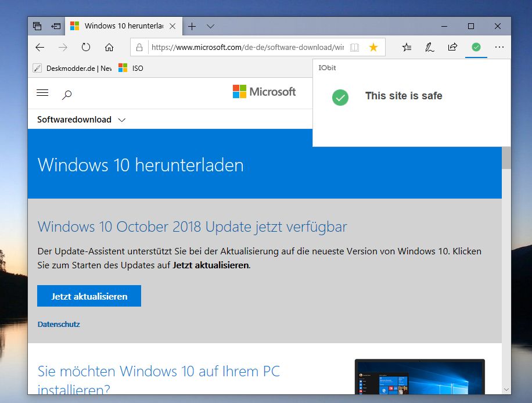Set these tabs aside
Viewport: 532px width, 403px height.
point(56,26)
